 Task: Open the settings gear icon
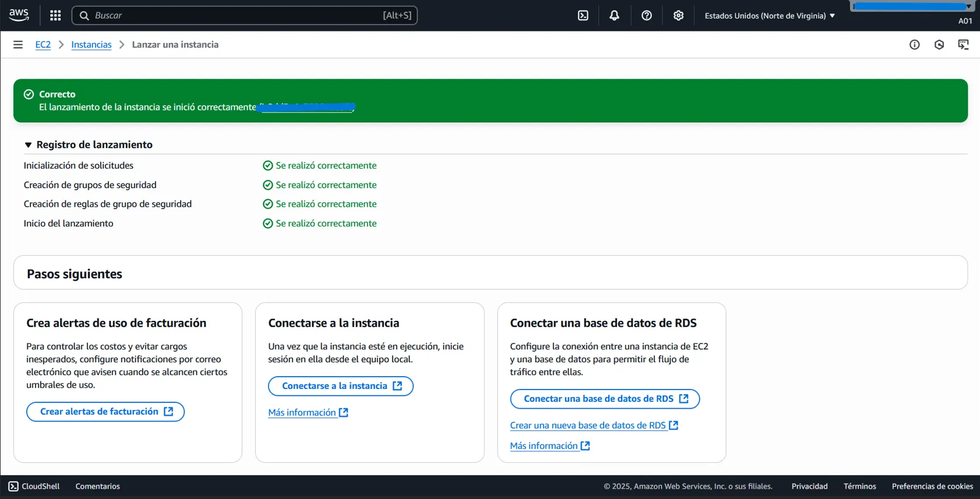click(x=678, y=16)
